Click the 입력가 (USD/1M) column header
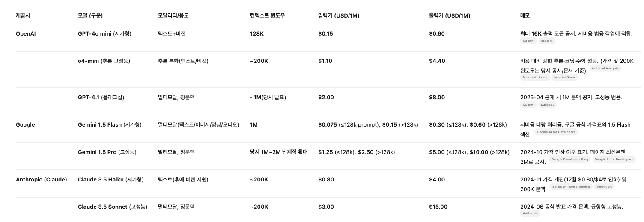The width and height of the screenshot is (644, 222). click(x=339, y=15)
